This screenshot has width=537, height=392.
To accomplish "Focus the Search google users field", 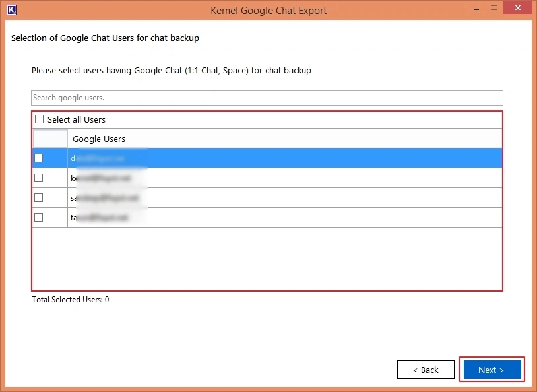I will 267,98.
